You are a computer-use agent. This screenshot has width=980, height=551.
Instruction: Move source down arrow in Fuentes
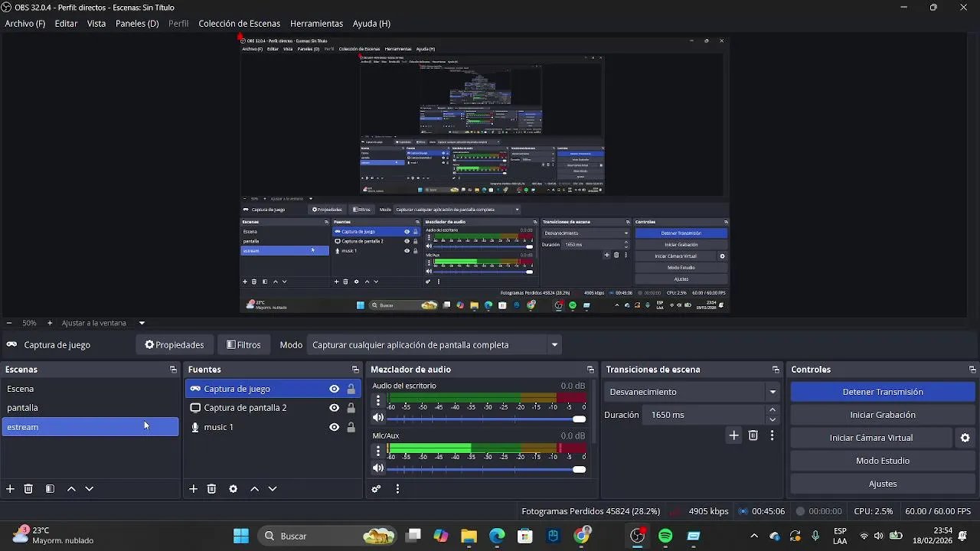[x=272, y=489]
